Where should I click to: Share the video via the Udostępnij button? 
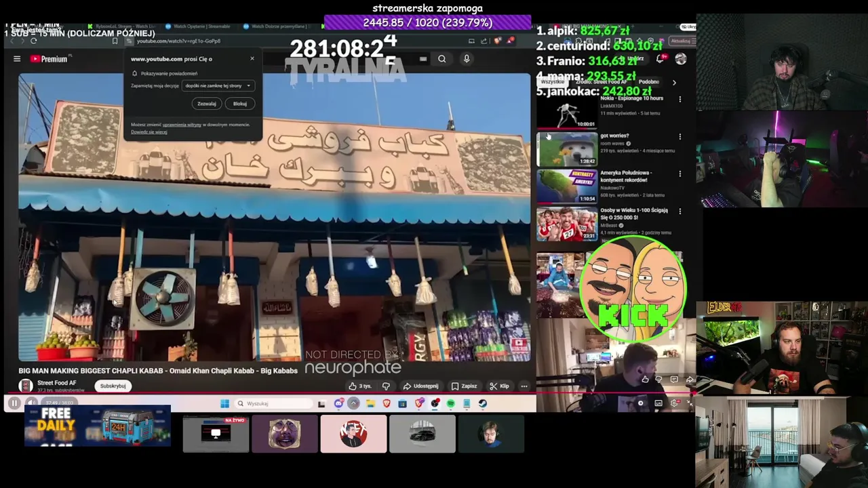[420, 386]
